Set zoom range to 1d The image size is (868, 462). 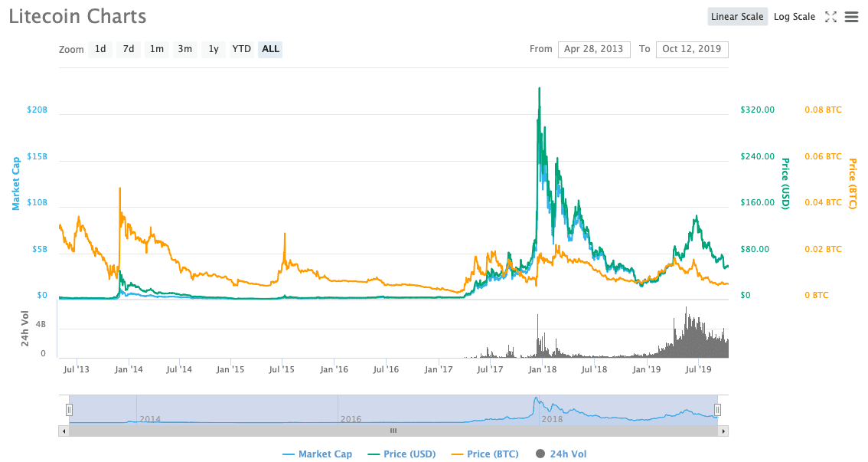100,49
